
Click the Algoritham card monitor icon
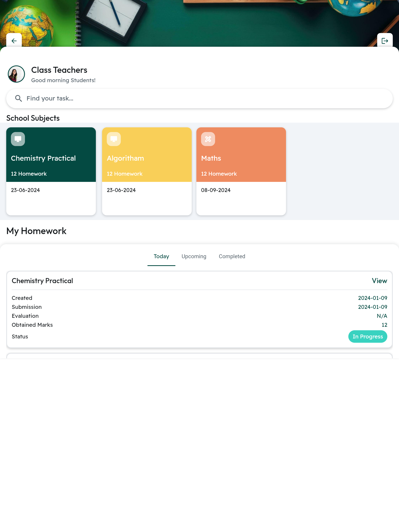click(114, 139)
